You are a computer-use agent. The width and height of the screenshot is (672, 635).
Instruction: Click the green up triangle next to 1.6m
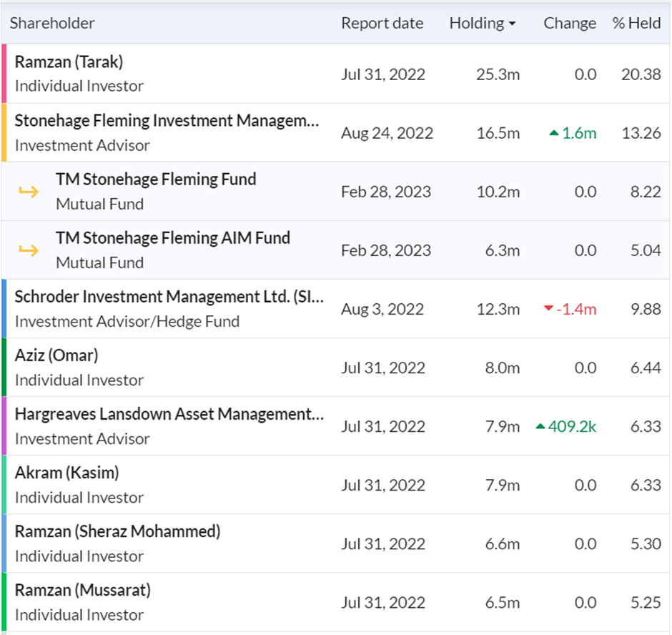(x=554, y=133)
